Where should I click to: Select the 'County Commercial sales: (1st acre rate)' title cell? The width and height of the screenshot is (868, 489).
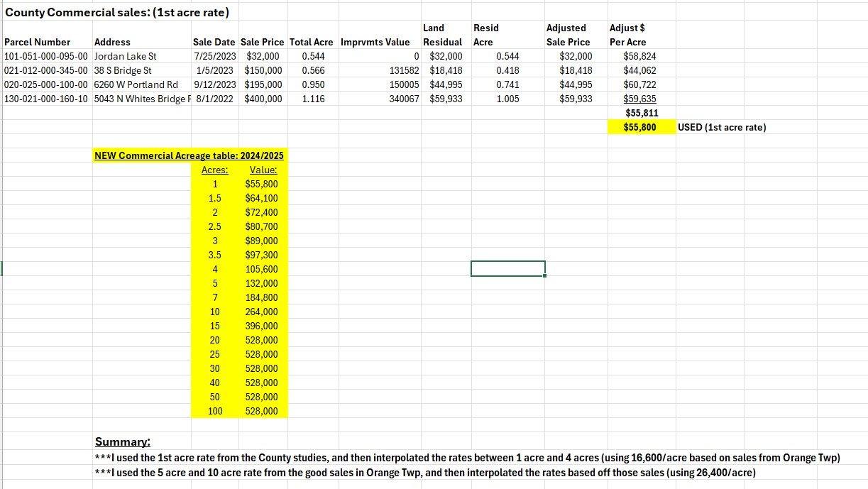117,12
